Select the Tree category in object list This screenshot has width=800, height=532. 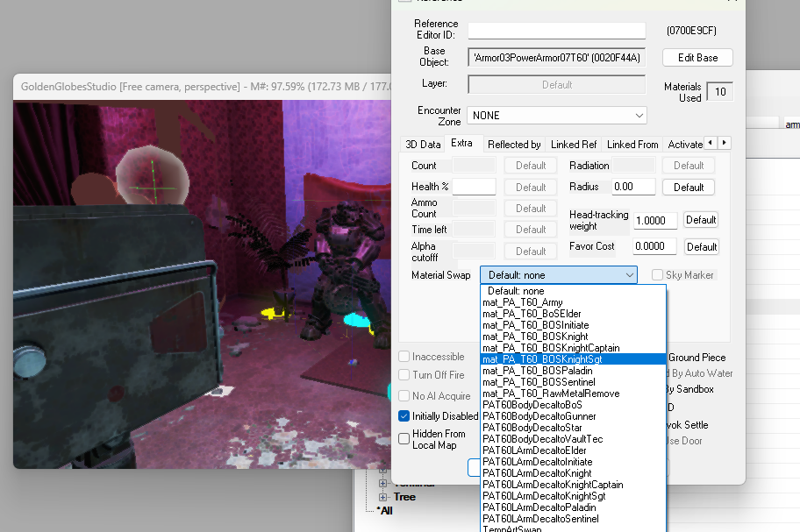click(404, 497)
